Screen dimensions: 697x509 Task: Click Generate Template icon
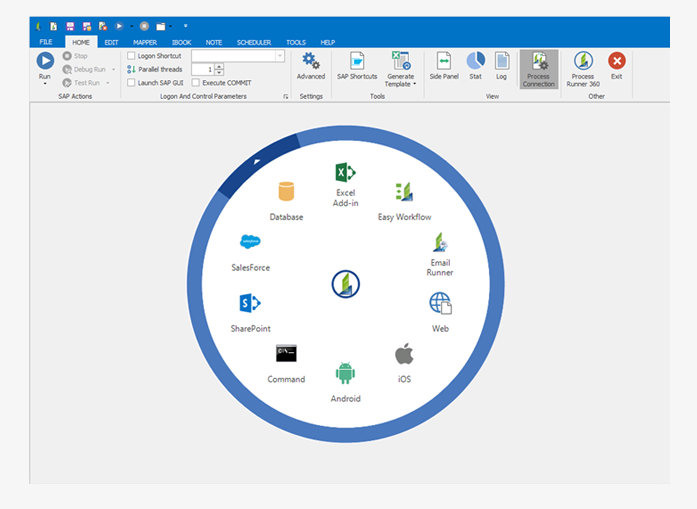tap(401, 61)
